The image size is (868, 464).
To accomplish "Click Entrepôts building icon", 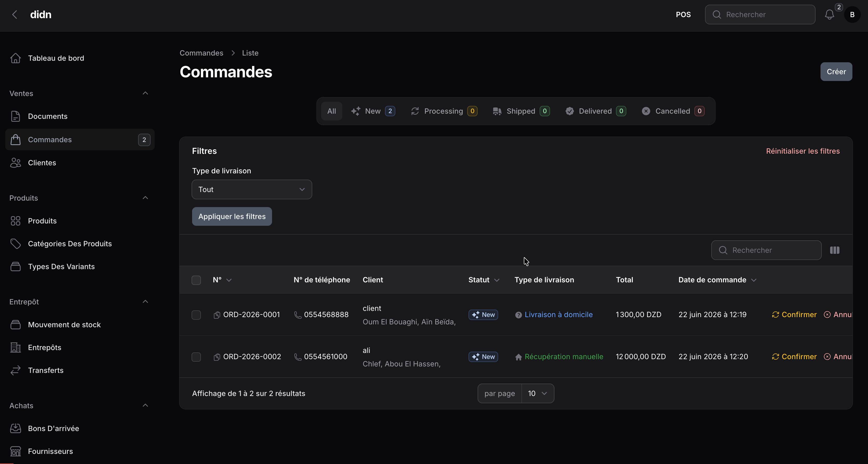I will point(16,347).
